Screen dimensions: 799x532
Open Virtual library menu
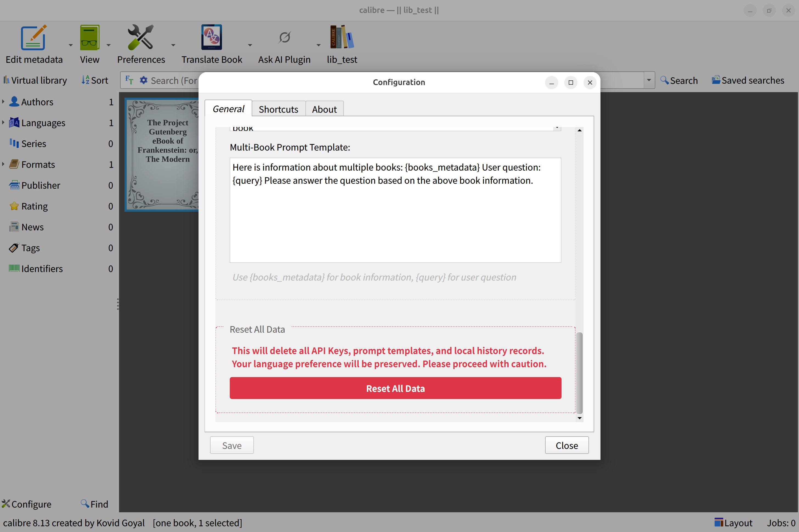tap(35, 80)
